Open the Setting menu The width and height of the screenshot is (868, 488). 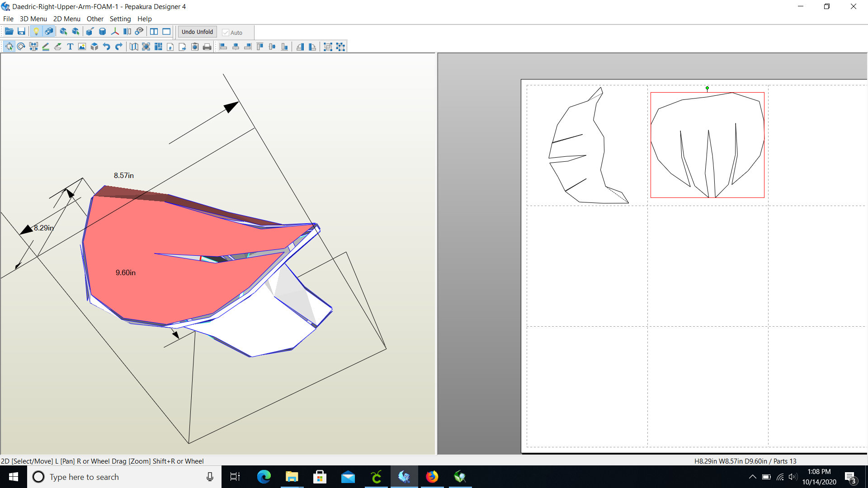(x=120, y=19)
